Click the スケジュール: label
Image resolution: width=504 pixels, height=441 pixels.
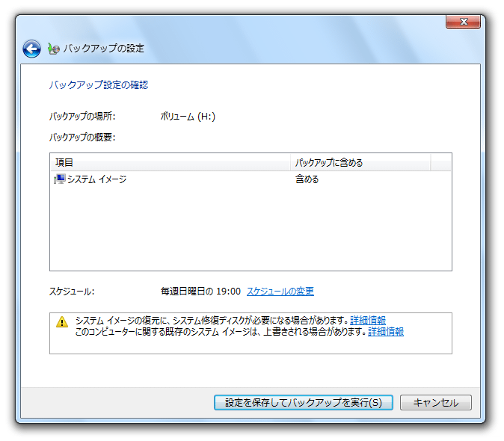coord(72,292)
